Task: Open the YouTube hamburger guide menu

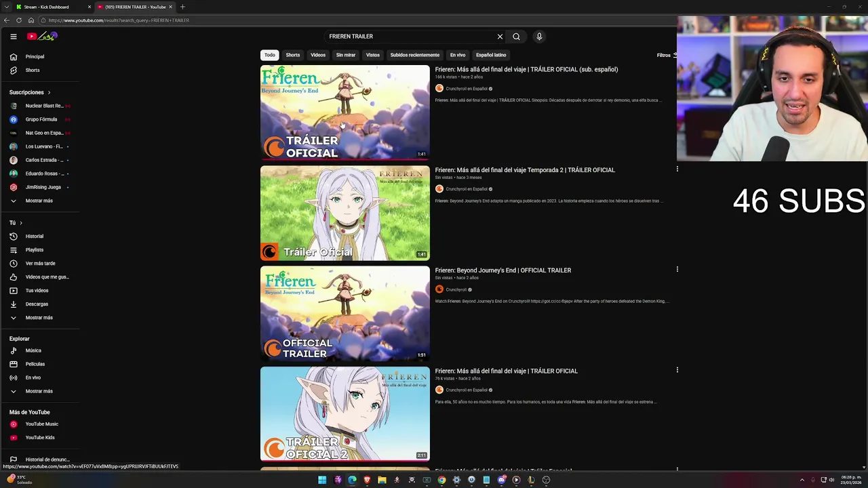Action: coord(13,37)
